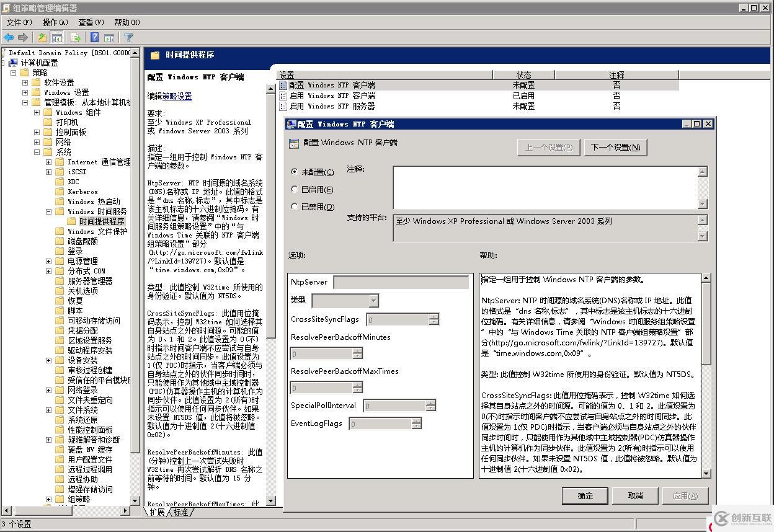This screenshot has height=532, width=774.
Task: Click the NtpServer input field
Action: coord(401,282)
